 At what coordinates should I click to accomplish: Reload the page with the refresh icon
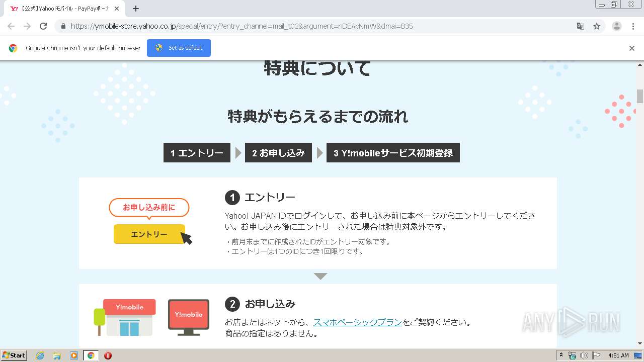(43, 26)
